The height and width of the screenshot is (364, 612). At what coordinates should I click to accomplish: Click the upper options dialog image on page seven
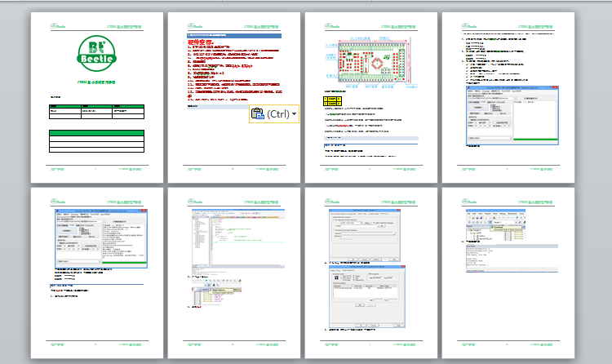(x=365, y=235)
